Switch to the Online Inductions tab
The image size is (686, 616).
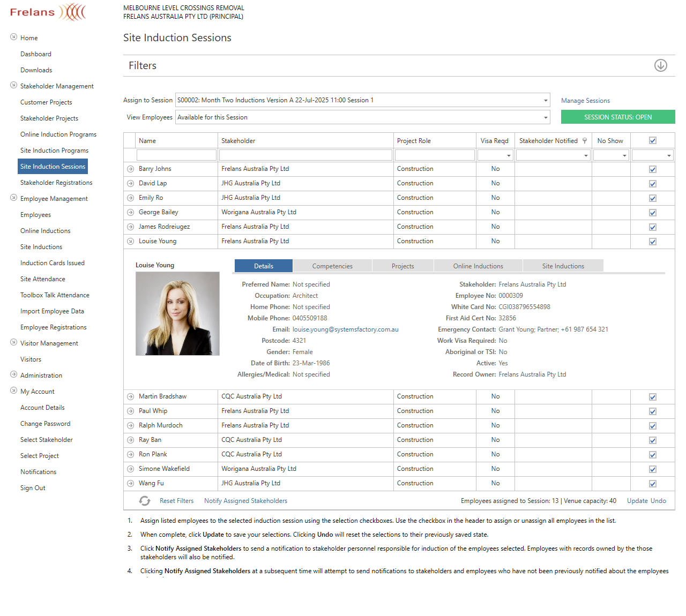click(478, 266)
